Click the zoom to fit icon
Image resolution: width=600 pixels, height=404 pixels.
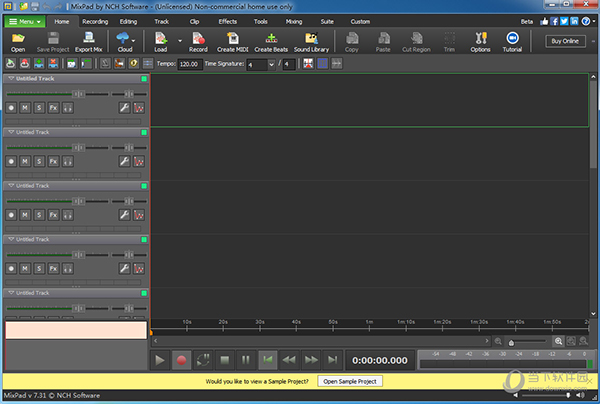pyautogui.click(x=571, y=341)
